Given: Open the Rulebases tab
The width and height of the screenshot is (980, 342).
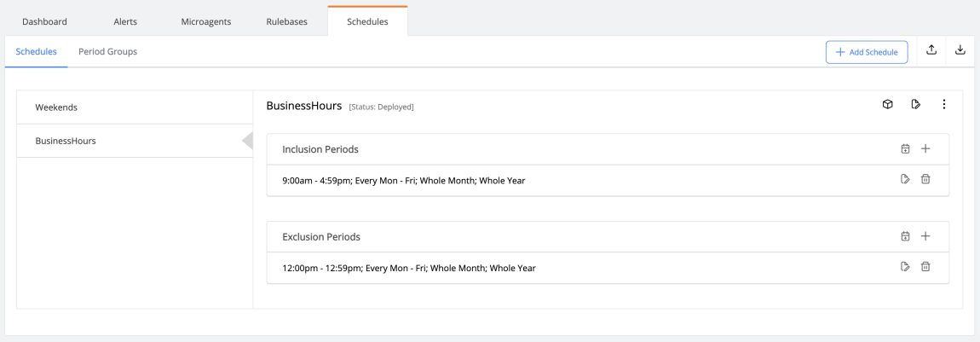Looking at the screenshot, I should point(287,21).
